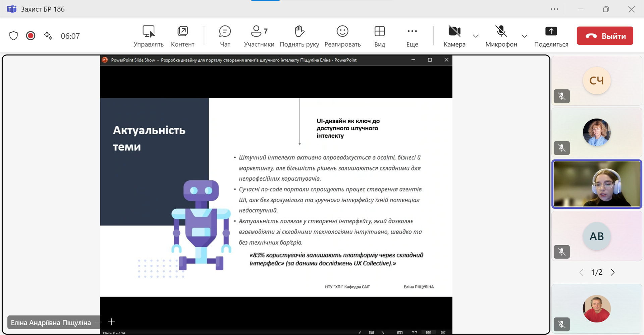
Task: Select the active speaker video tile
Action: 596,184
